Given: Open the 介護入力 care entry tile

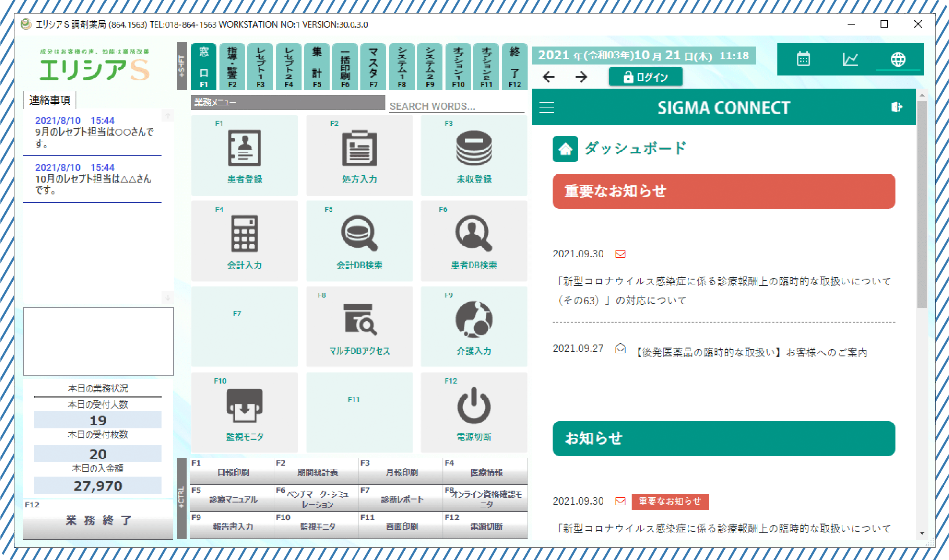Looking at the screenshot, I should click(474, 327).
